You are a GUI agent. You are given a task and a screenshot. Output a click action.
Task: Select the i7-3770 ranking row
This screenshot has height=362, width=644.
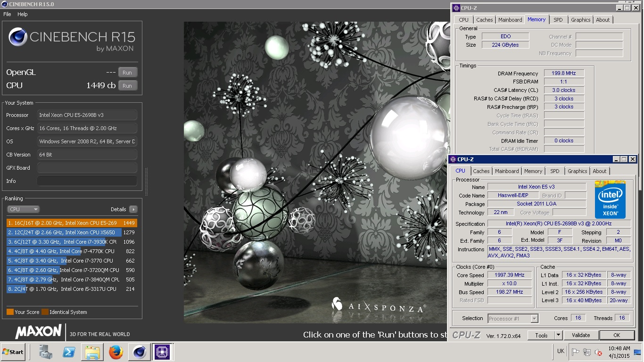pyautogui.click(x=72, y=261)
